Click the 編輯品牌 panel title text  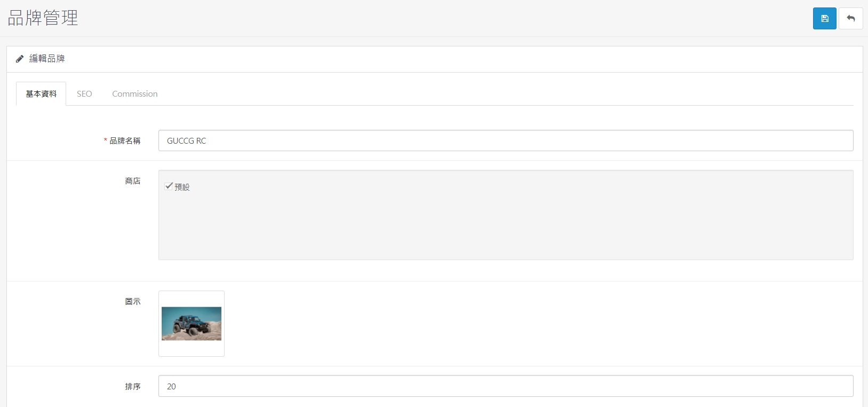tap(47, 59)
